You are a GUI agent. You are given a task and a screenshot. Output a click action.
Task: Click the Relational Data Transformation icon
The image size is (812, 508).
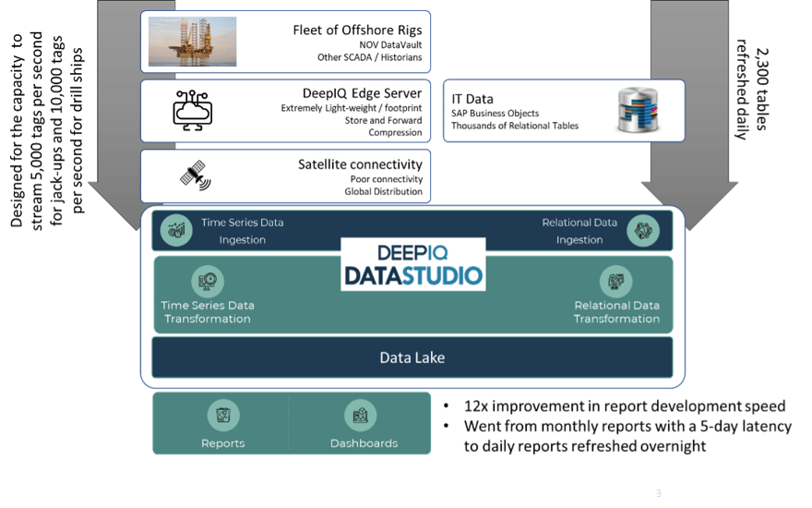point(615,281)
